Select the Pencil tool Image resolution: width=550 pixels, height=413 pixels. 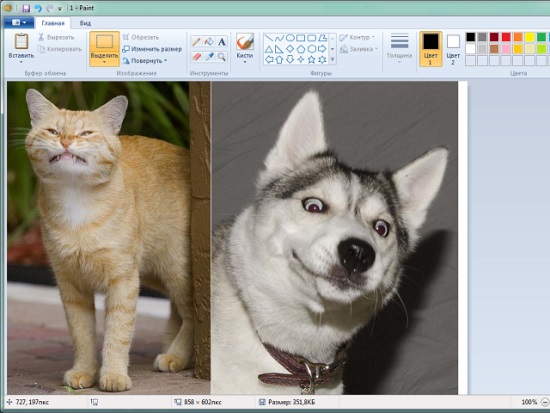point(196,42)
